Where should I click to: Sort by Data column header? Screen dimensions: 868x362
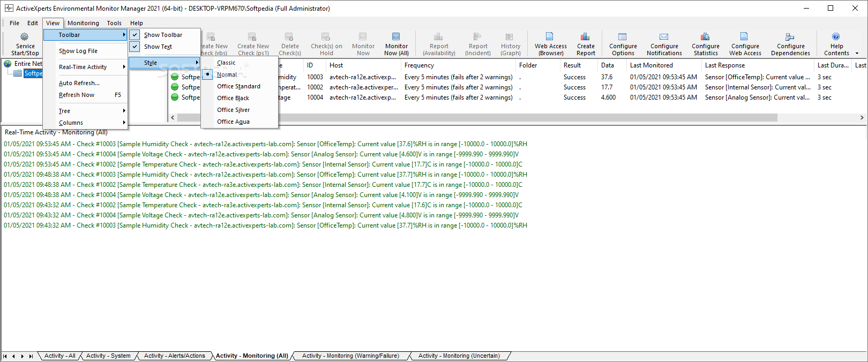pyautogui.click(x=612, y=65)
